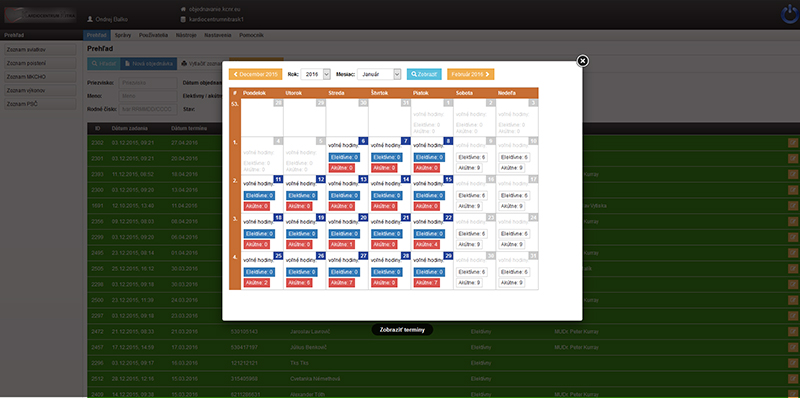800x398 pixels.
Task: Click edit icon for order 2300
Action: coord(792,190)
